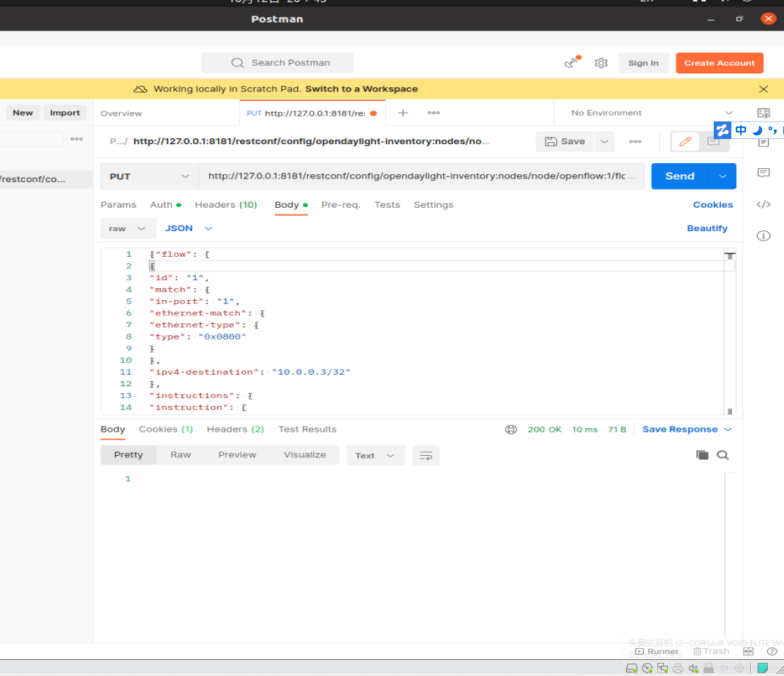Click the network globe icon in response bar
The height and width of the screenshot is (676, 784).
coord(510,429)
